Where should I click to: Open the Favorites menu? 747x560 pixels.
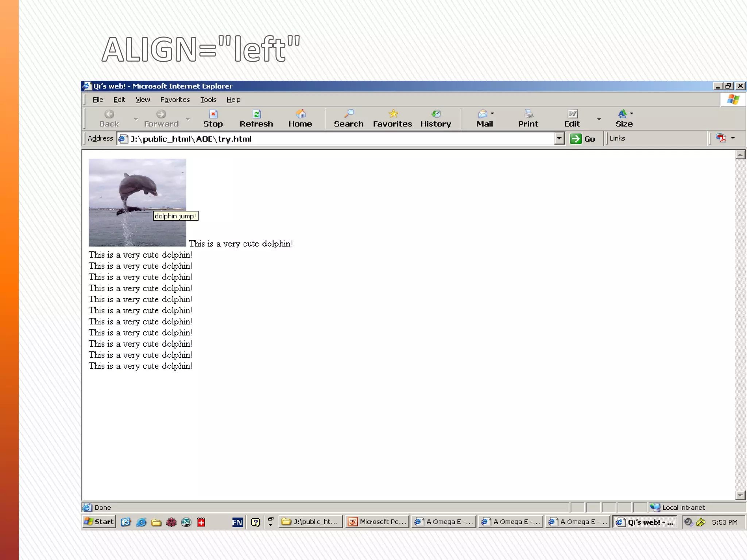tap(175, 100)
